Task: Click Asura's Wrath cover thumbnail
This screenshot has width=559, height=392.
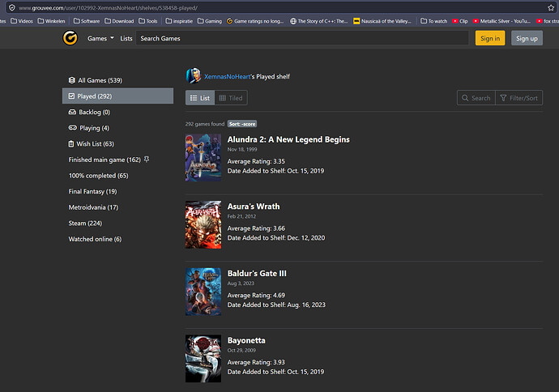Action: (x=203, y=224)
